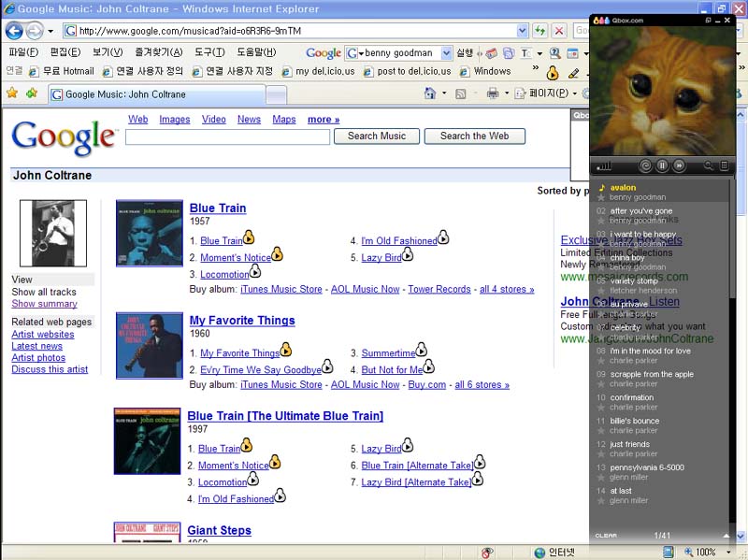Click play icon beside But Not for Me

pyautogui.click(x=428, y=366)
